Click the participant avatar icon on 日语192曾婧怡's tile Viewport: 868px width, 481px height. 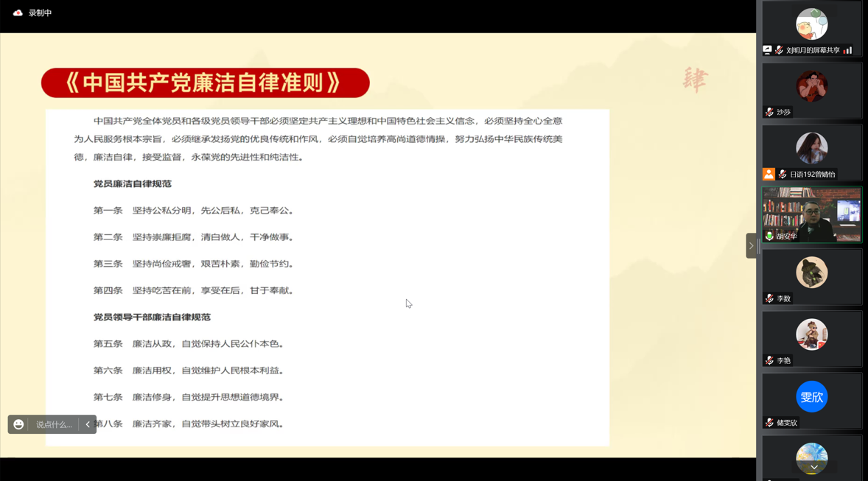point(769,176)
